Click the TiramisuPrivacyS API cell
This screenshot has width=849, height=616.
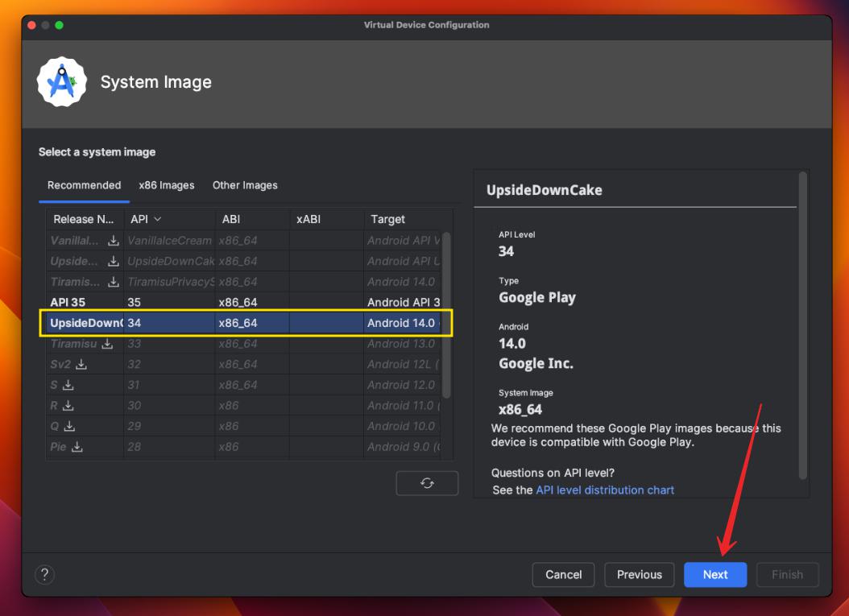(x=169, y=282)
